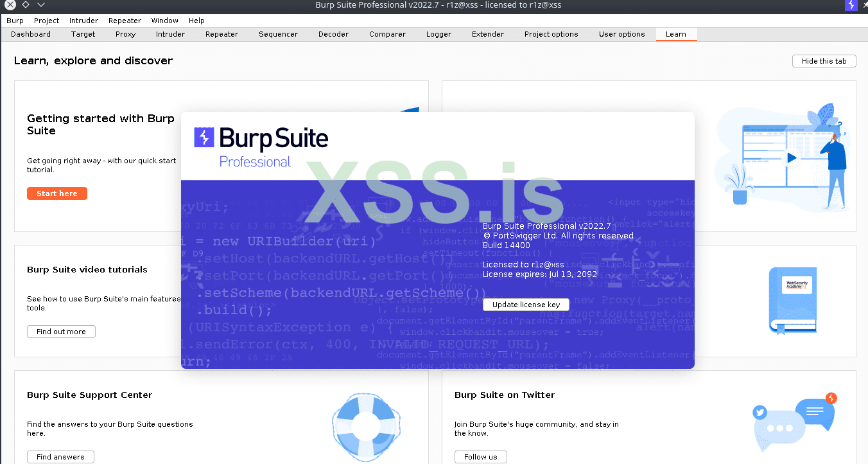Viewport: 868px width, 464px height.
Task: Open the Burp menu
Action: pos(15,21)
